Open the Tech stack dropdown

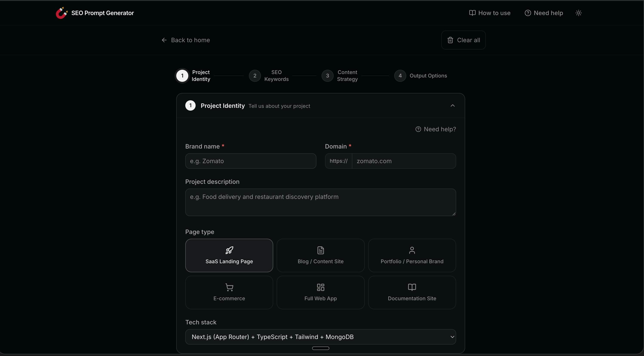point(320,337)
